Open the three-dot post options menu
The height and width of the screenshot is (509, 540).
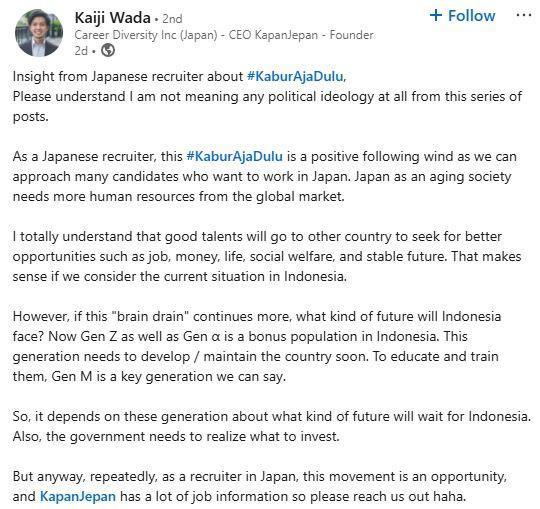[524, 15]
